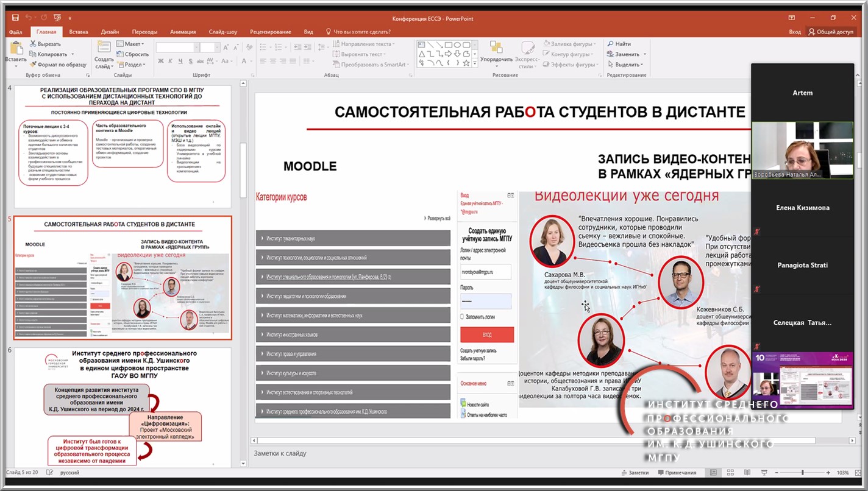This screenshot has width=868, height=491.
Task: Open the Вставка ribbon tab
Action: coord(79,32)
